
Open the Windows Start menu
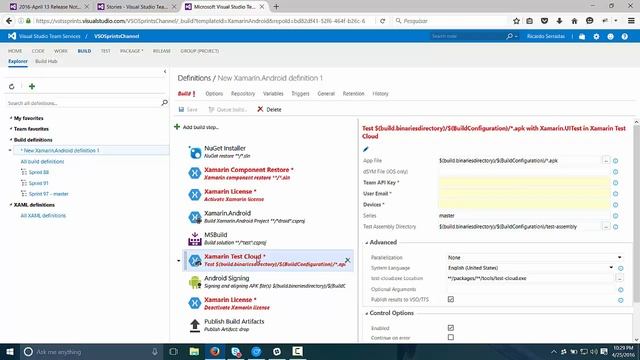tap(10, 351)
